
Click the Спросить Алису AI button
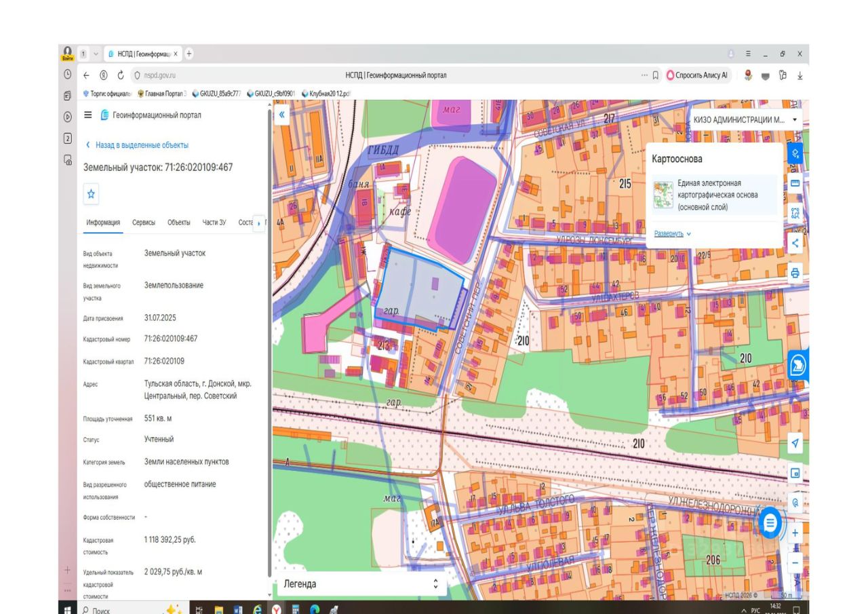[x=698, y=75]
